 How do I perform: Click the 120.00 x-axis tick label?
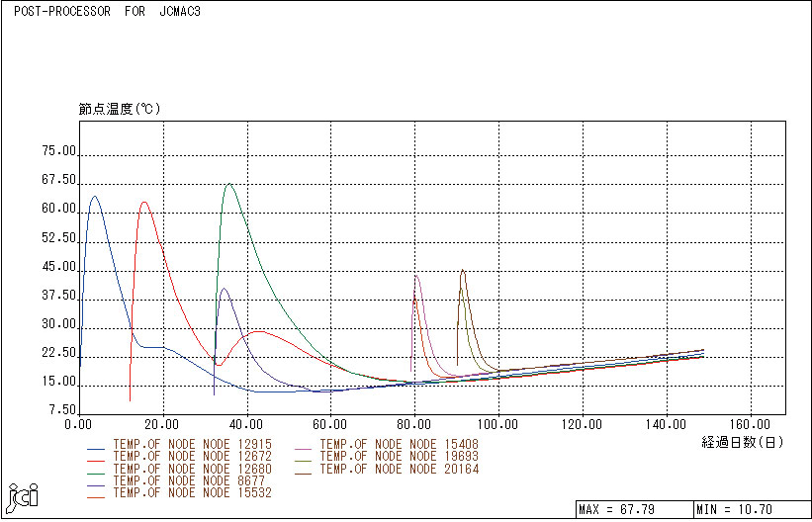click(583, 425)
